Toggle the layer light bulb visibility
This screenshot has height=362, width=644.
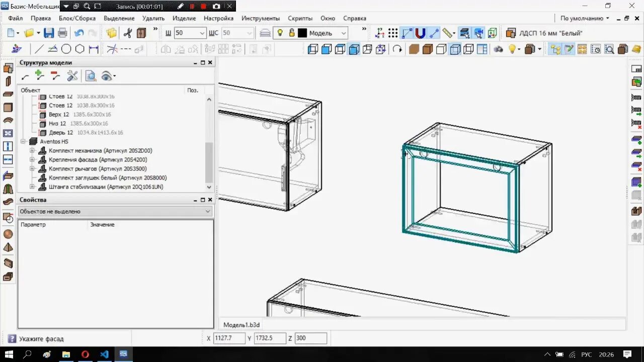click(280, 33)
